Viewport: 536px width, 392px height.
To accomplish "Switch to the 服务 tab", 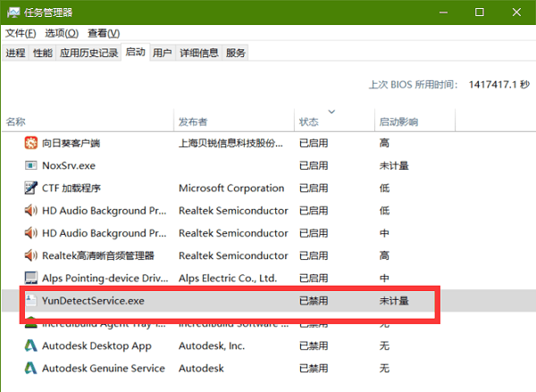I will 236,53.
